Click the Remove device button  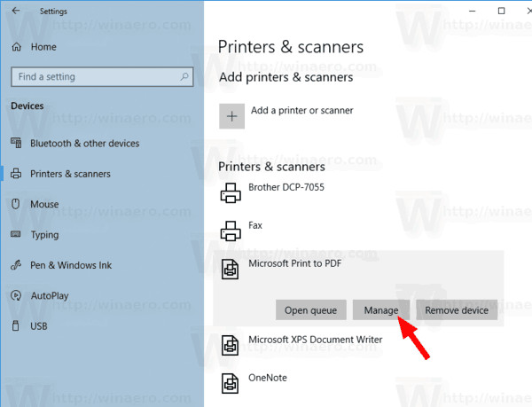[x=457, y=310]
